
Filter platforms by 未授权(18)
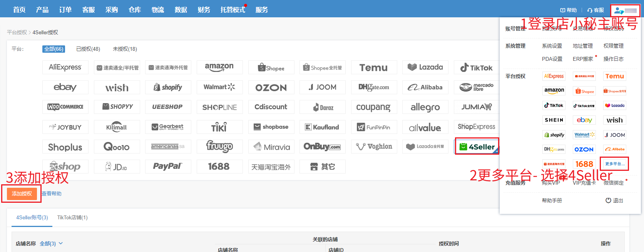(x=125, y=49)
